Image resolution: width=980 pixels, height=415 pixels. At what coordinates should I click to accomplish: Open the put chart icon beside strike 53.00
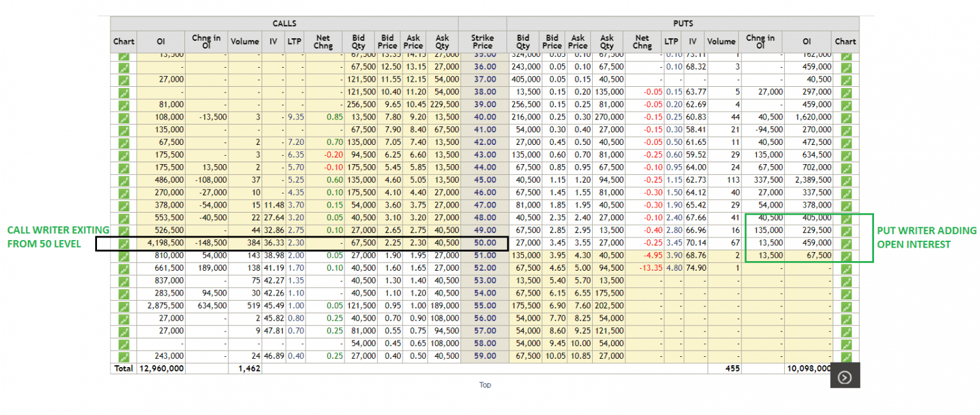(x=845, y=280)
